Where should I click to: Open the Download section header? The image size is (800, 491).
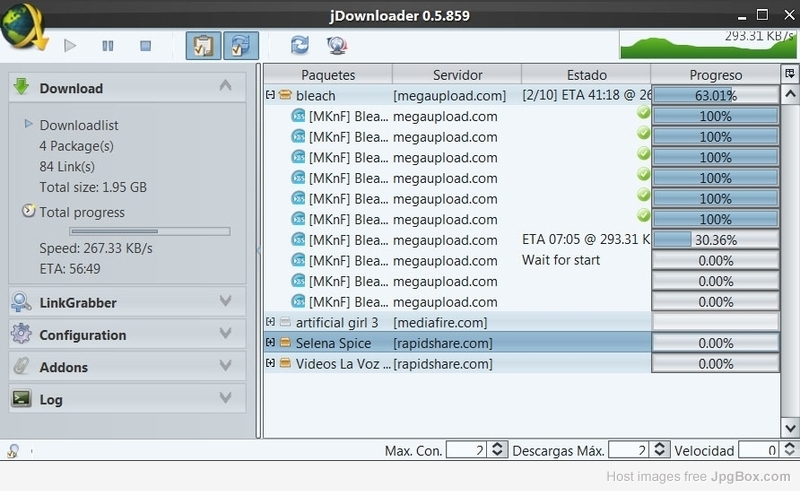point(128,87)
